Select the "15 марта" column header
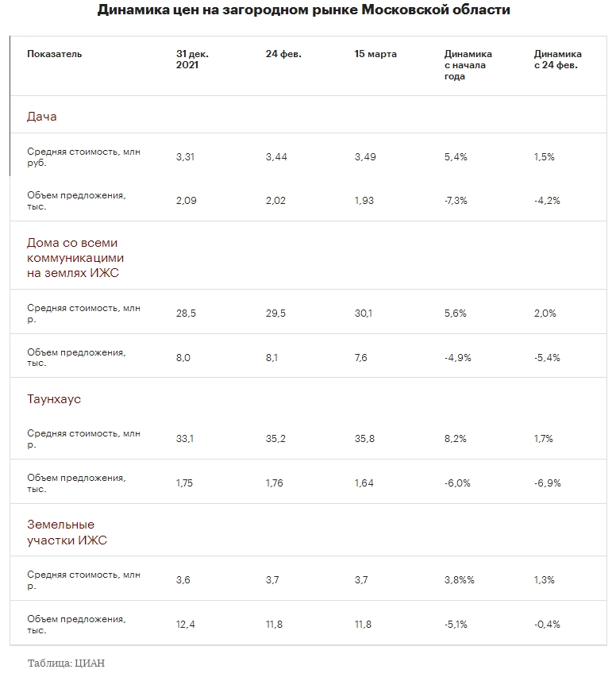Image resolution: width=616 pixels, height=673 pixels. click(375, 54)
